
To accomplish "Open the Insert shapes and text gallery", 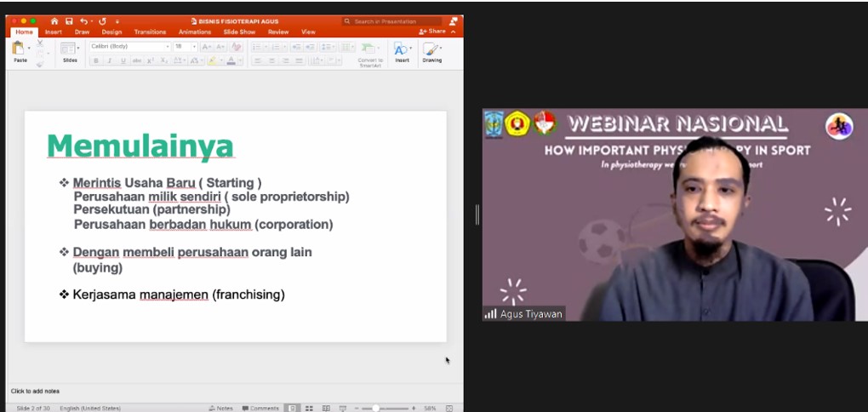I will (x=403, y=52).
